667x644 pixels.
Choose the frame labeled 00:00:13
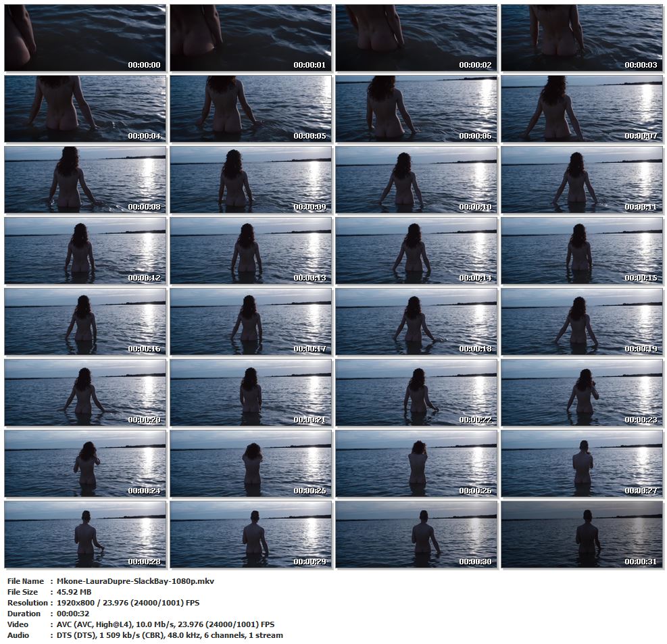[x=251, y=251]
